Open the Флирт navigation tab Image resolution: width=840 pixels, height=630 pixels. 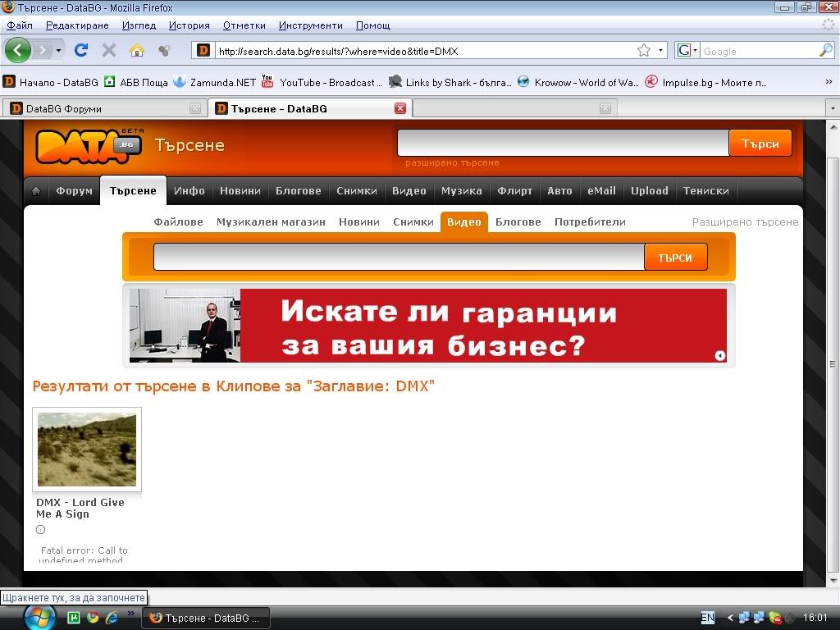(x=514, y=190)
